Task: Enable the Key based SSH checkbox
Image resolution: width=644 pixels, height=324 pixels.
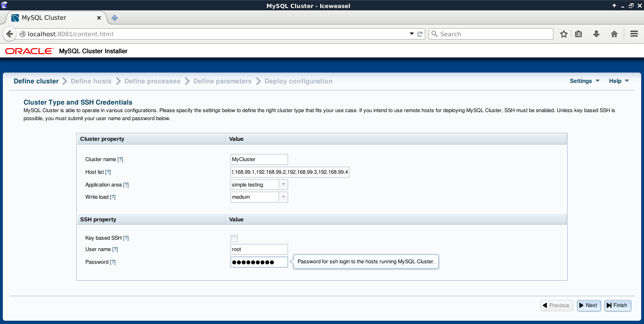Action: click(234, 238)
